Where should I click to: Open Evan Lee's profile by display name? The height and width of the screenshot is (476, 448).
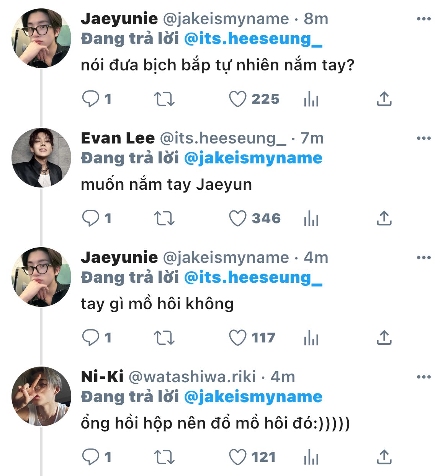(118, 138)
